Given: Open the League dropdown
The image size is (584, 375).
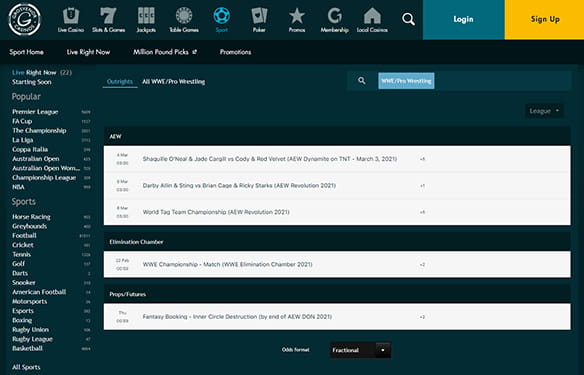Looking at the screenshot, I should [544, 111].
